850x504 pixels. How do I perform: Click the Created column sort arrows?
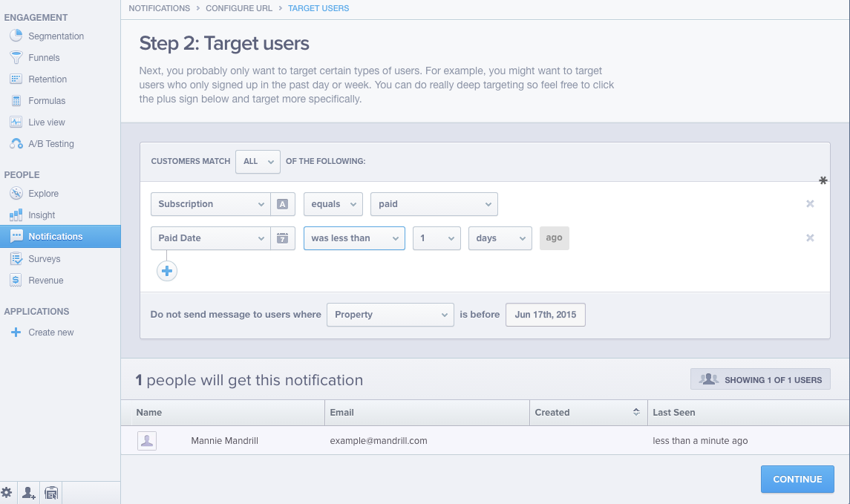click(636, 412)
